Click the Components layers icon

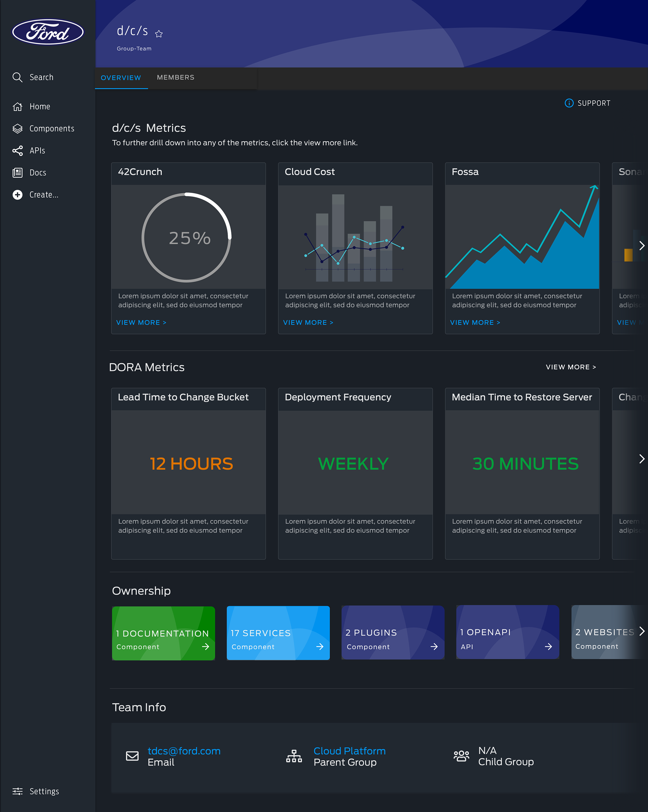(x=17, y=129)
